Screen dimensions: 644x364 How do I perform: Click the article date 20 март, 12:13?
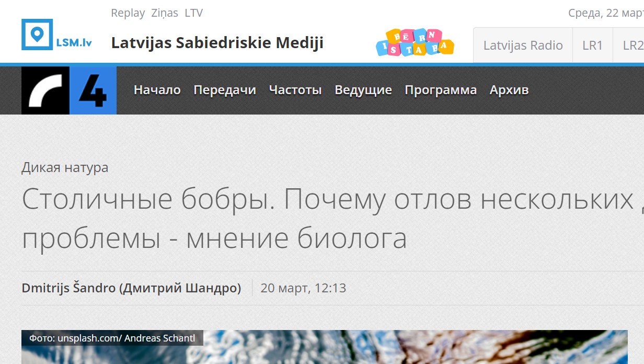(x=303, y=288)
